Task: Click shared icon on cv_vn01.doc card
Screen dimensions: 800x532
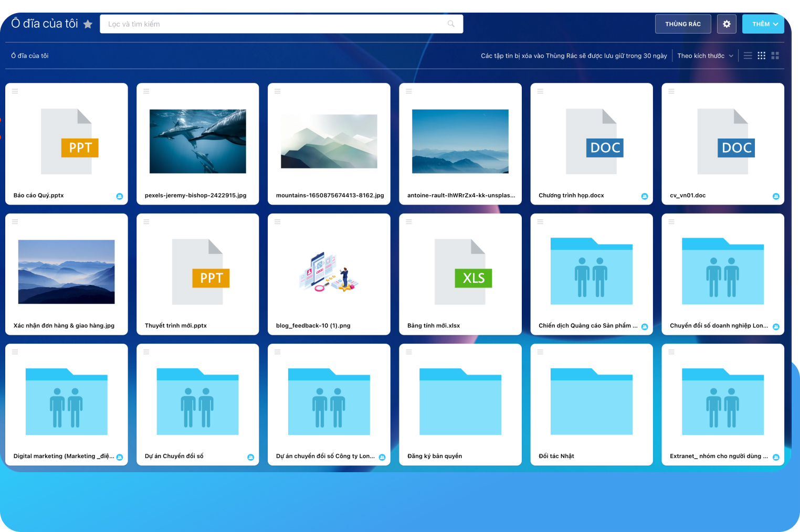Action: coord(776,196)
